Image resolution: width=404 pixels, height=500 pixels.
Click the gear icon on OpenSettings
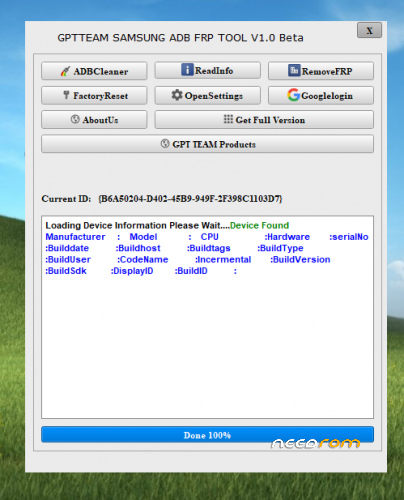[177, 95]
